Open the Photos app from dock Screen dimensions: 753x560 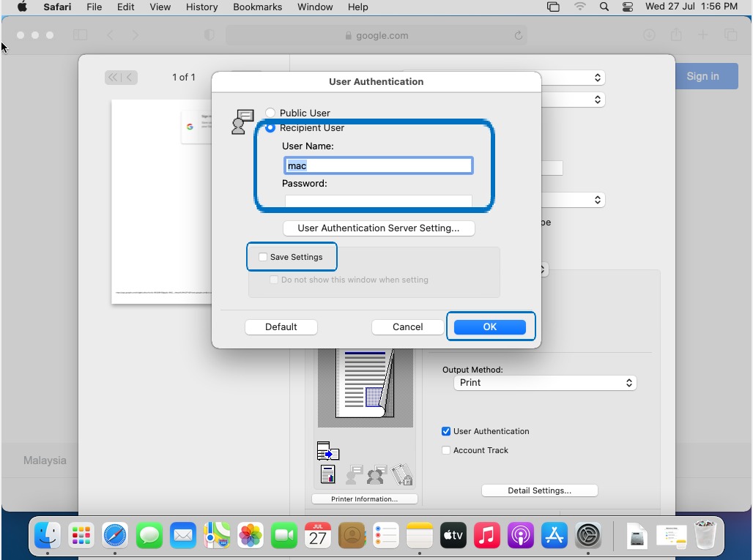[x=251, y=537]
